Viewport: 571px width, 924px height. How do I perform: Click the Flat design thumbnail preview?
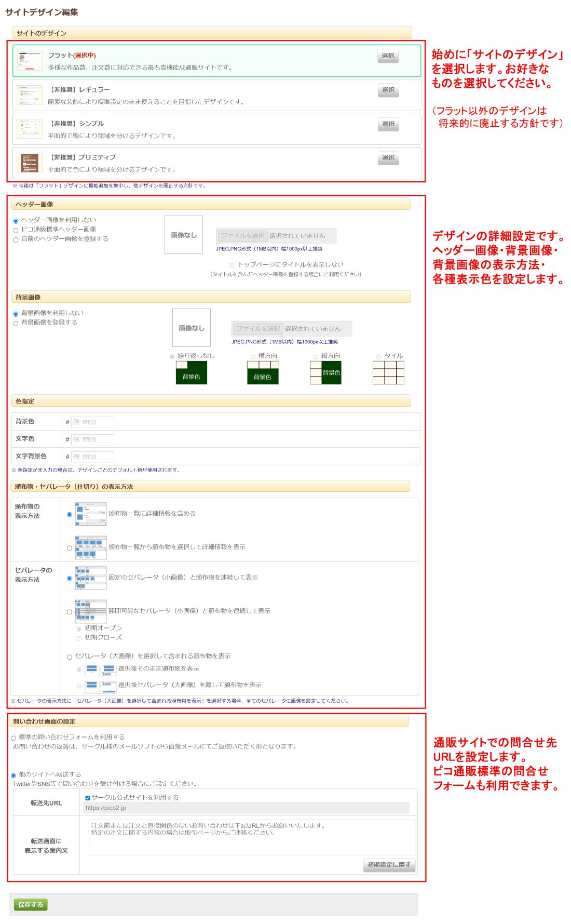coord(30,61)
